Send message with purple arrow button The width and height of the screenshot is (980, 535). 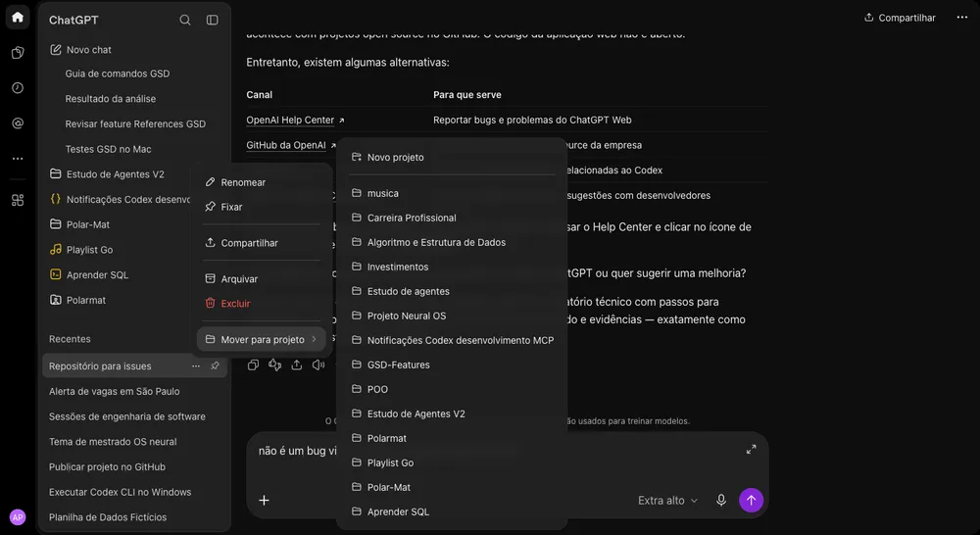click(752, 500)
